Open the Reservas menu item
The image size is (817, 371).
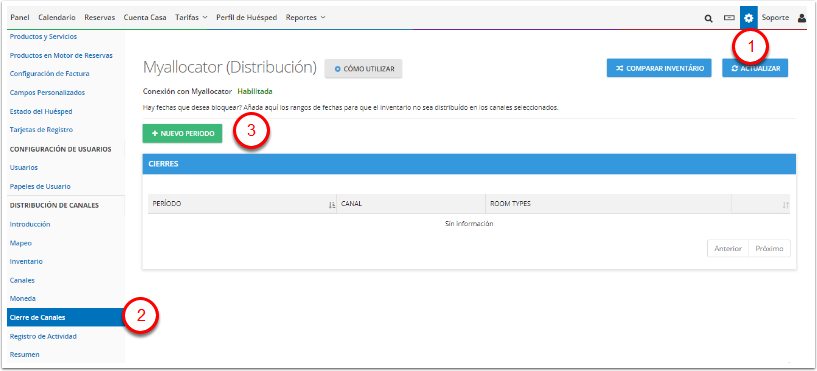click(100, 17)
